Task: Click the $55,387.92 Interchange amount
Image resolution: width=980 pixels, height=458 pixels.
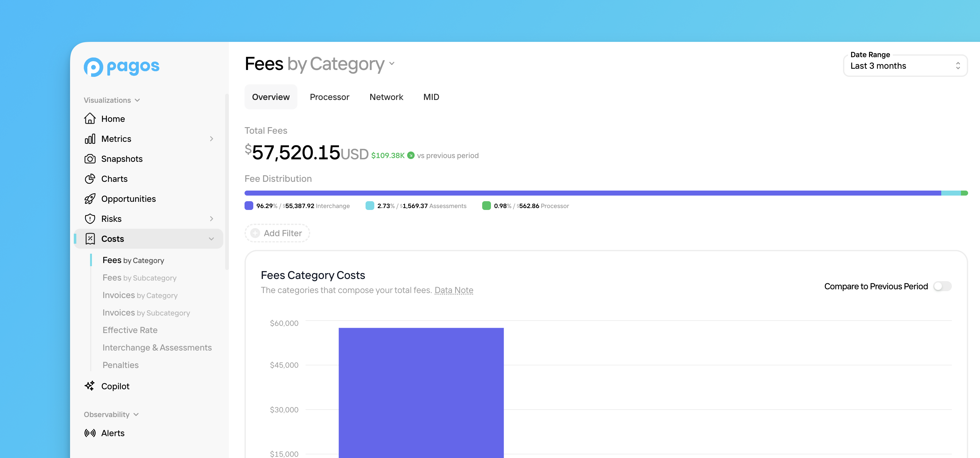Action: click(299, 206)
